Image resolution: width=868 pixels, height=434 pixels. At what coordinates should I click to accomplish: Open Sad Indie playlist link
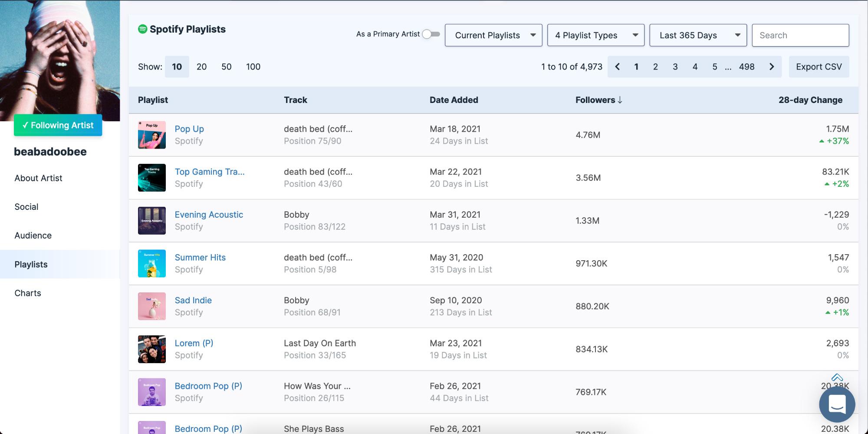(x=193, y=300)
